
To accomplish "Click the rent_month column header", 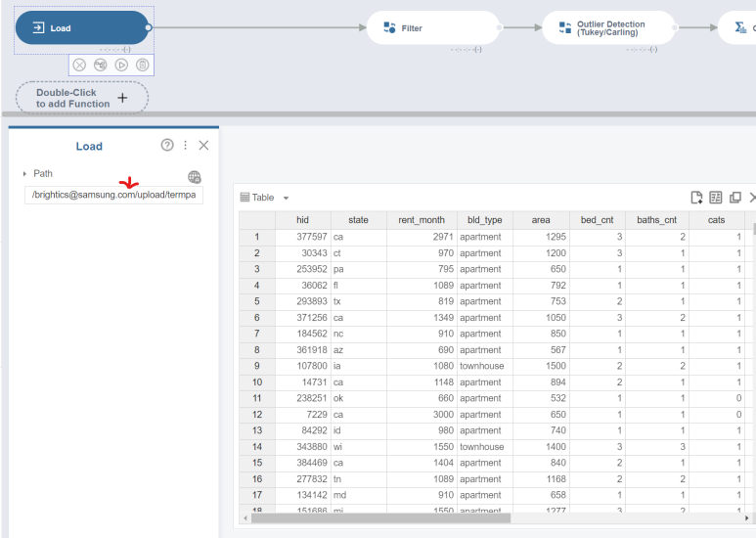I will click(x=422, y=220).
